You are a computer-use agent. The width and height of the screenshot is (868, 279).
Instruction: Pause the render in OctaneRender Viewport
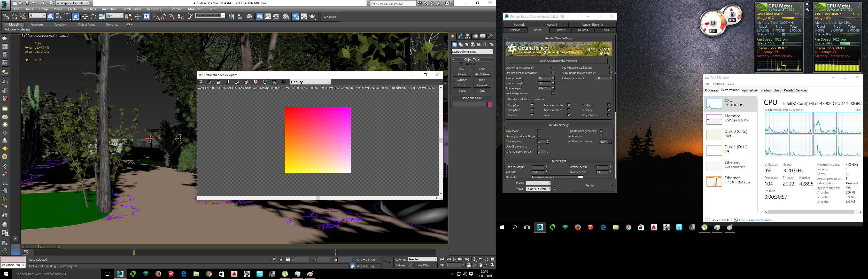coord(227,82)
